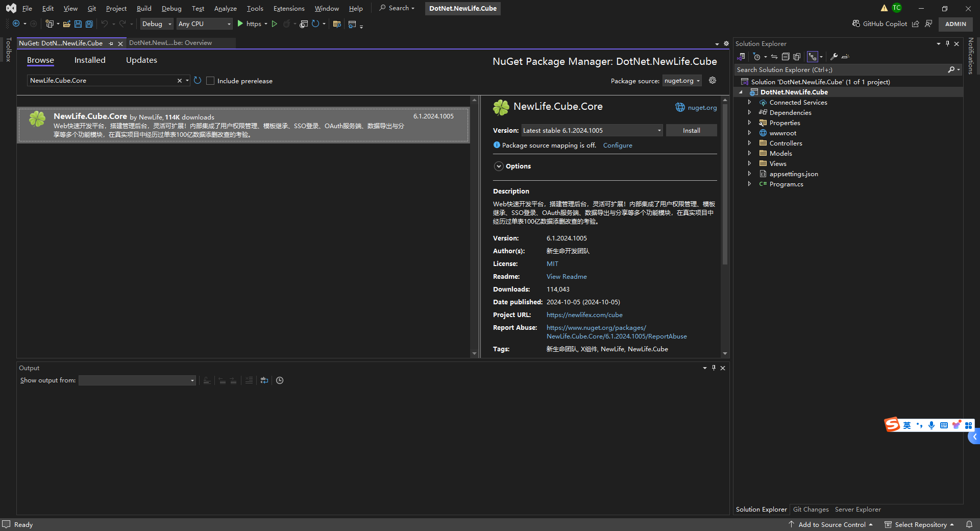980x531 pixels.
Task: Click the Configure link
Action: tap(618, 146)
